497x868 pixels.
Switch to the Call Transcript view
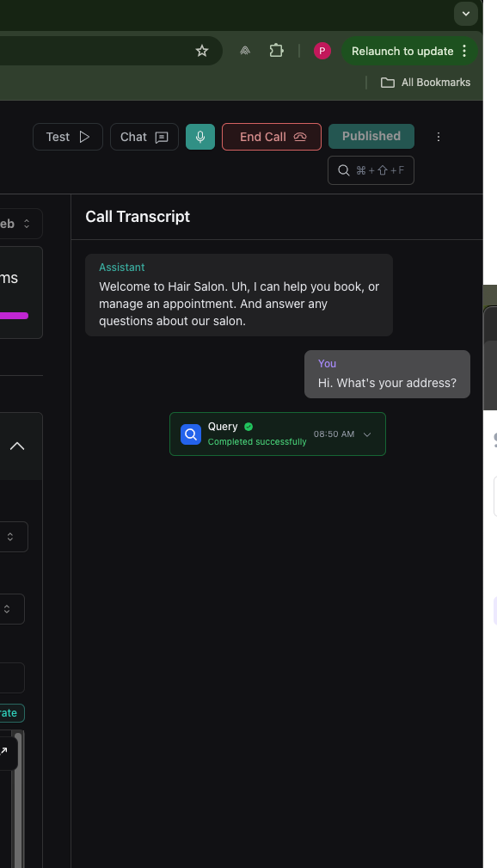137,216
